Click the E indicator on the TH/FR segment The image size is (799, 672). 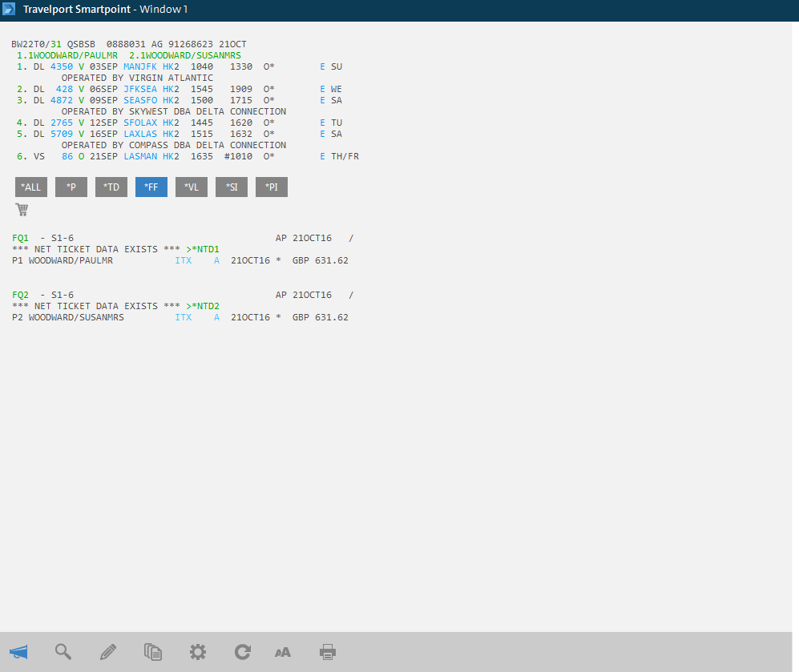point(322,156)
